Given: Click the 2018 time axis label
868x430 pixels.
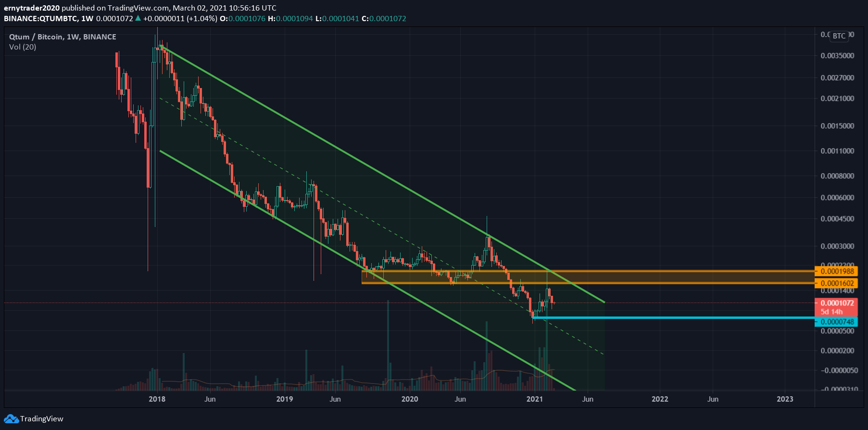Looking at the screenshot, I should click(x=157, y=399).
